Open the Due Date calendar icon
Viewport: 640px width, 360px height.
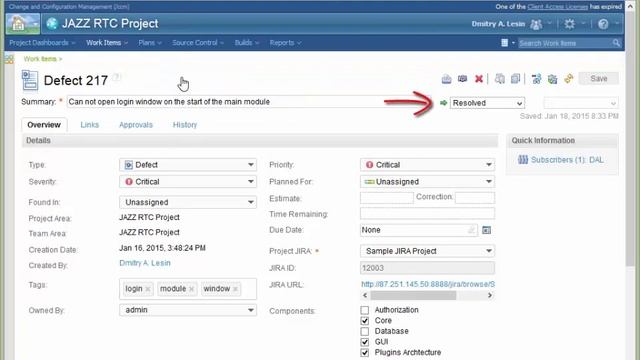[486, 230]
